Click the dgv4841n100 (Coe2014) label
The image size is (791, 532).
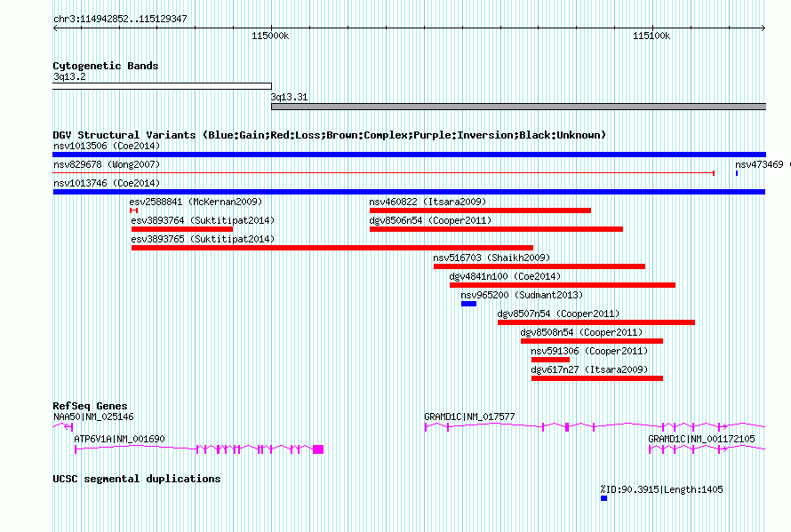pos(505,276)
